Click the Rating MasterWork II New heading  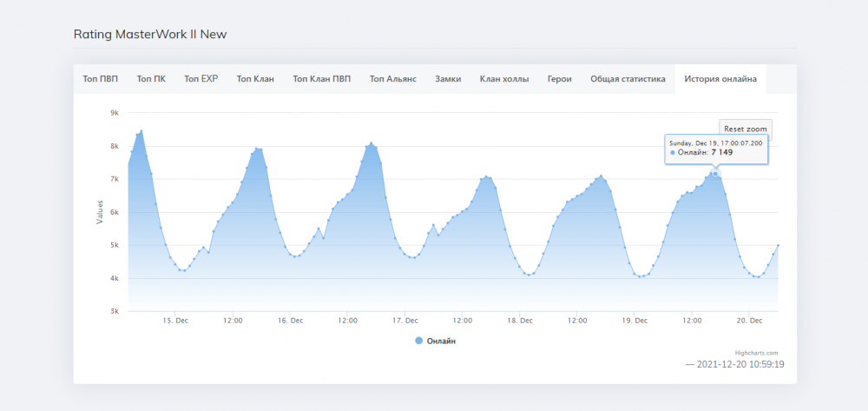pyautogui.click(x=150, y=34)
